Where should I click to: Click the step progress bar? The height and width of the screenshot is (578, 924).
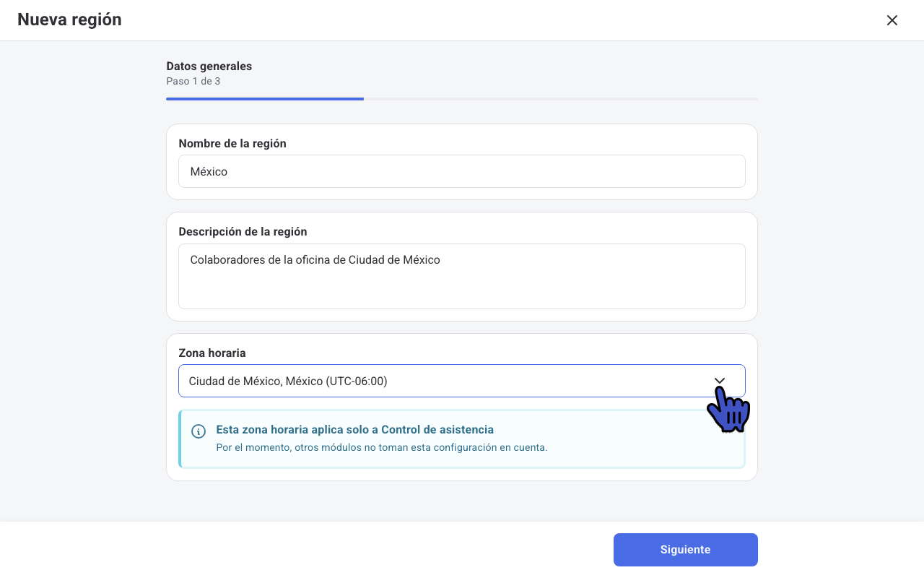tap(462, 98)
